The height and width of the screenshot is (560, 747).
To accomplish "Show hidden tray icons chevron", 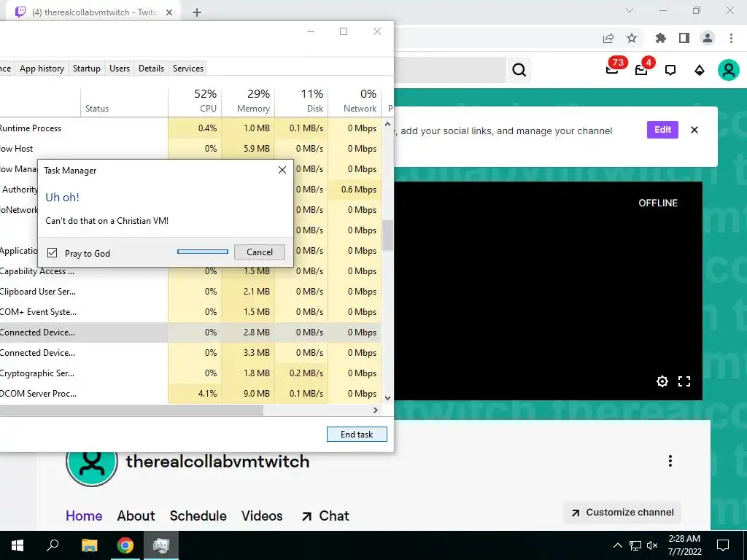I will 617,545.
